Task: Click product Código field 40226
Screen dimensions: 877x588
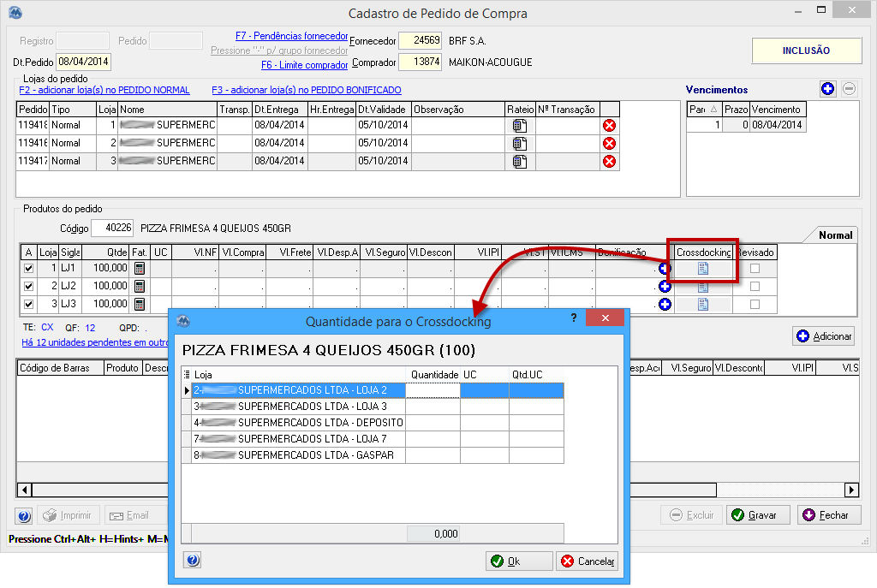Action: pos(112,228)
